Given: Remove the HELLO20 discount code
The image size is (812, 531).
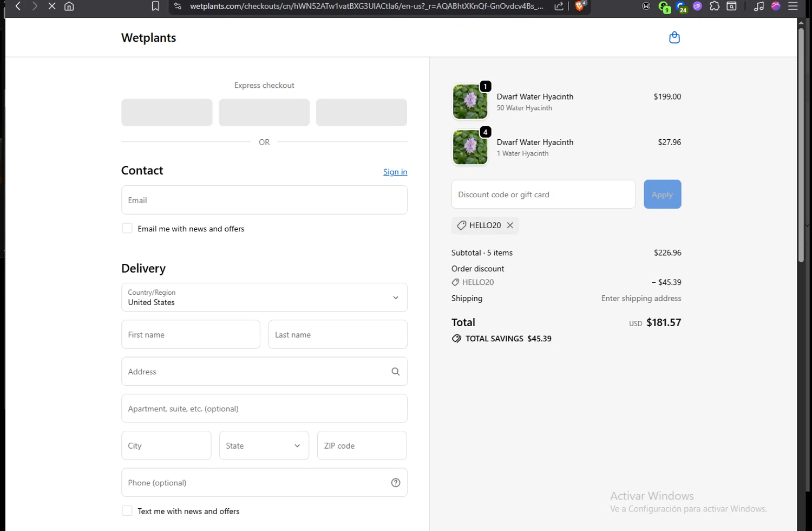Looking at the screenshot, I should 510,225.
